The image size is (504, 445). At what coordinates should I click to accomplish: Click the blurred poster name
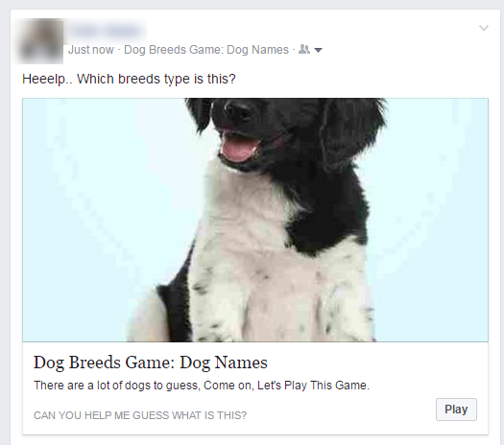click(106, 31)
